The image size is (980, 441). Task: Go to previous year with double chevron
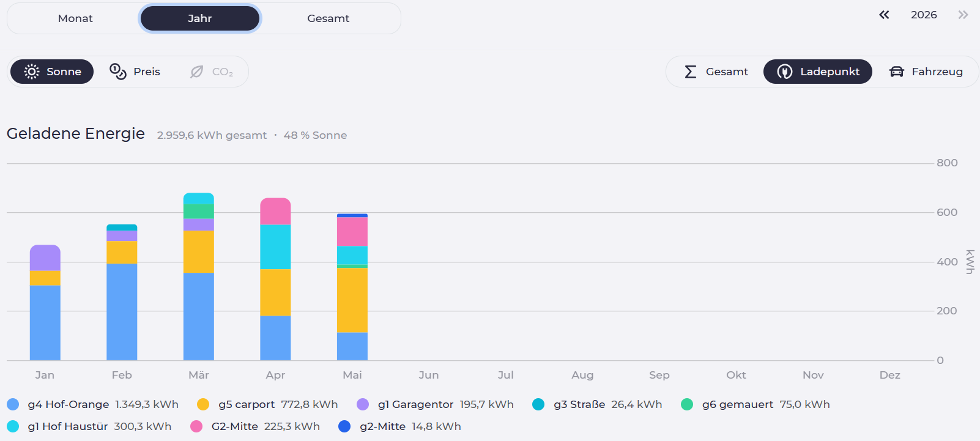pos(884,15)
